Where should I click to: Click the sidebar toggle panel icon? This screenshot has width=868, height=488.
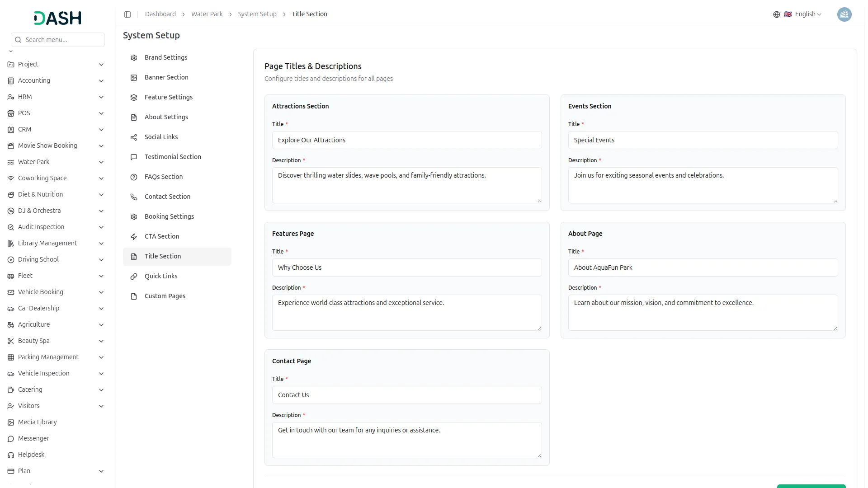click(127, 14)
